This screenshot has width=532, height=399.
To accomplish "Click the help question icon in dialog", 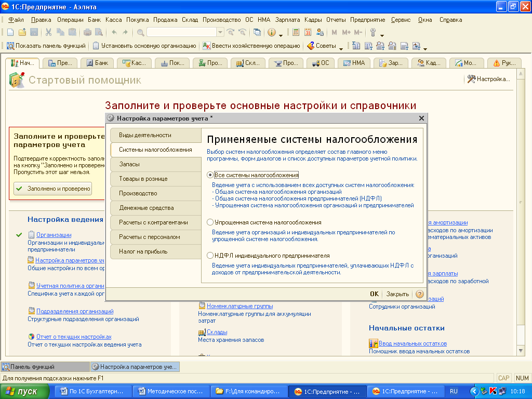I will [x=420, y=294].
